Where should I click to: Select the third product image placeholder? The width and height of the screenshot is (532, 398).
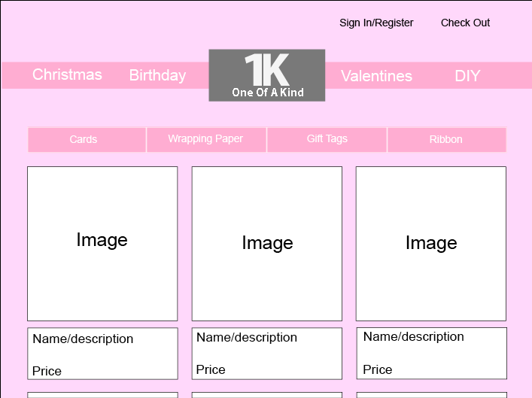[431, 244]
